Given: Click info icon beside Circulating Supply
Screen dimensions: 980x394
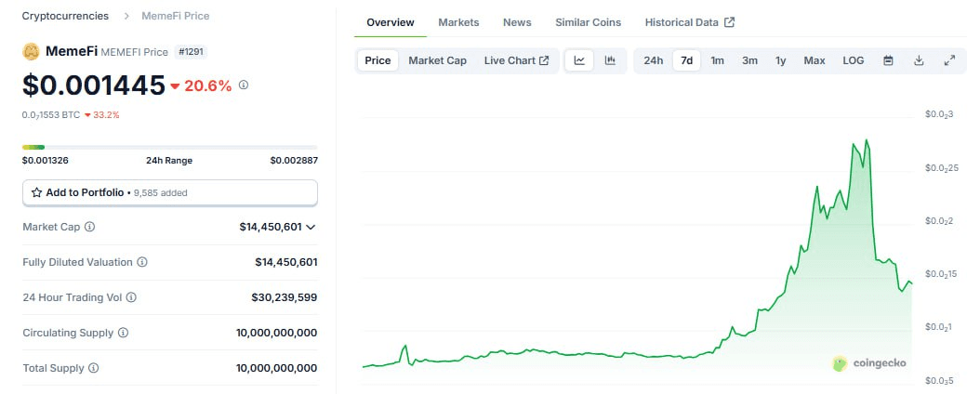Looking at the screenshot, I should pyautogui.click(x=123, y=333).
